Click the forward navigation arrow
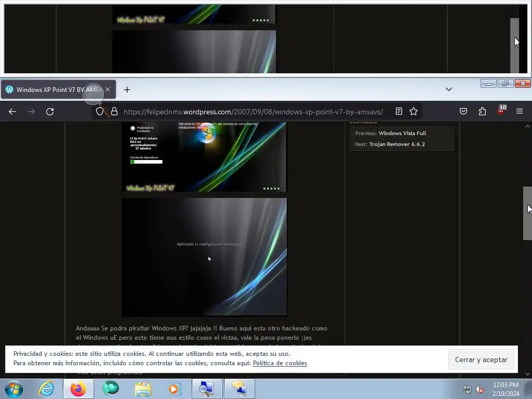 click(x=31, y=112)
